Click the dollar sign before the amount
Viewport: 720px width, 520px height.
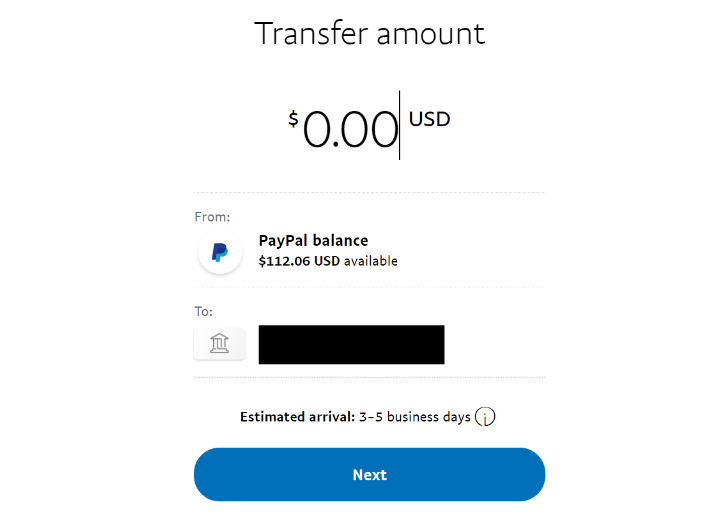coord(293,120)
